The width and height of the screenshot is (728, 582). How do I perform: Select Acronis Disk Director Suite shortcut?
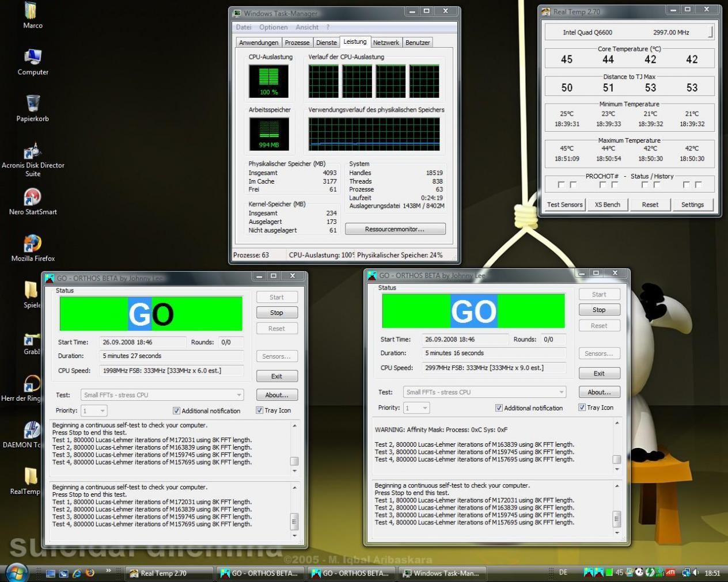[x=33, y=160]
